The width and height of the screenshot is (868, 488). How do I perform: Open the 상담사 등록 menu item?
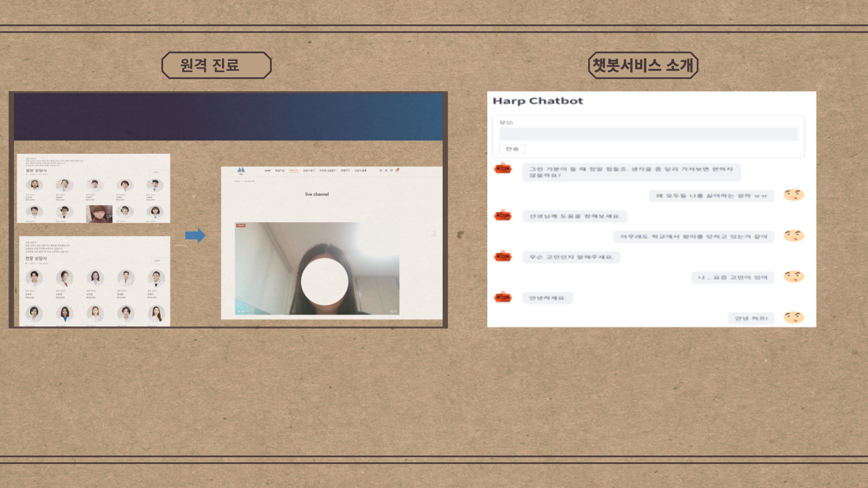[360, 170]
